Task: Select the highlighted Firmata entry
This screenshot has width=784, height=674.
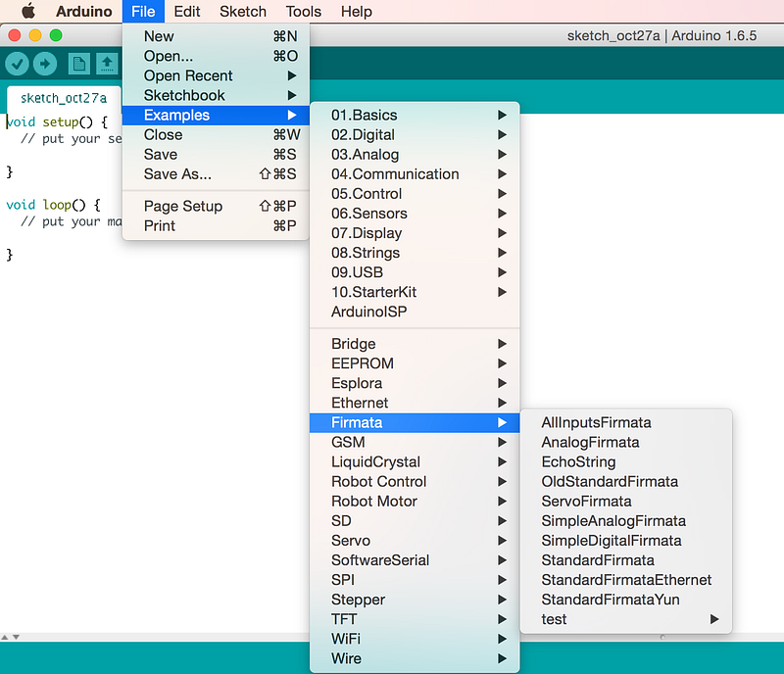Action: (x=415, y=422)
